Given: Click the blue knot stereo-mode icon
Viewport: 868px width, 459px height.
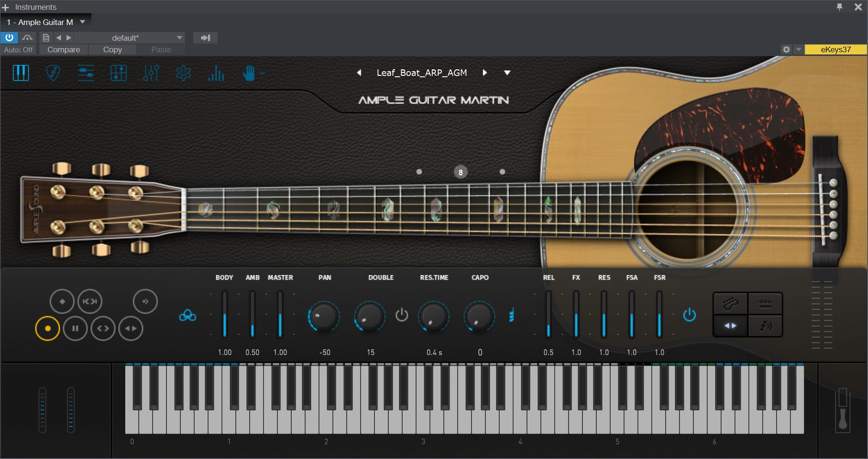Looking at the screenshot, I should click(187, 316).
